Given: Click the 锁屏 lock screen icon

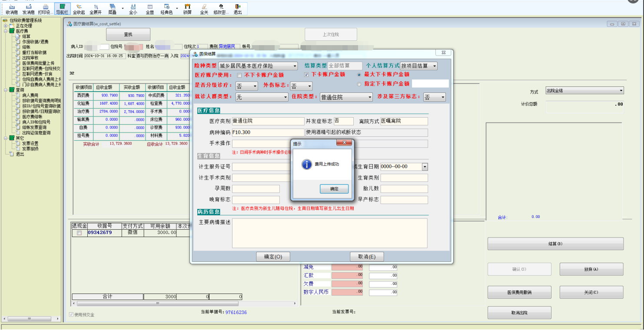Looking at the screenshot, I should coord(187,9).
